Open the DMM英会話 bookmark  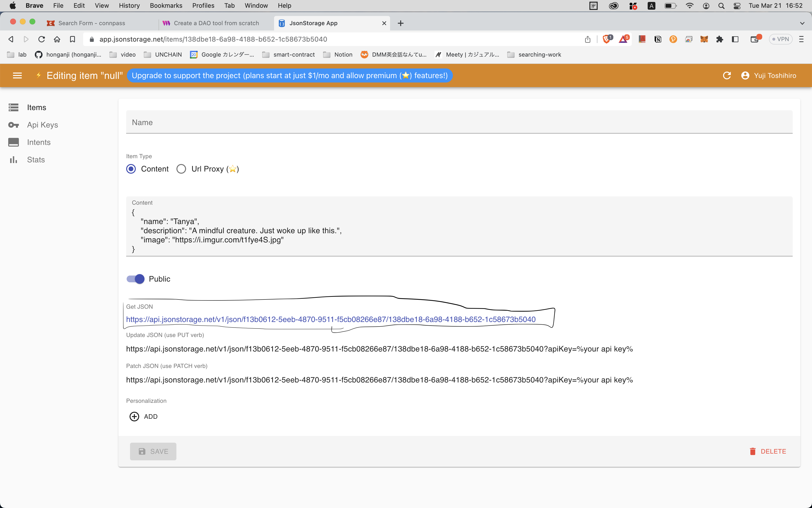pos(394,54)
